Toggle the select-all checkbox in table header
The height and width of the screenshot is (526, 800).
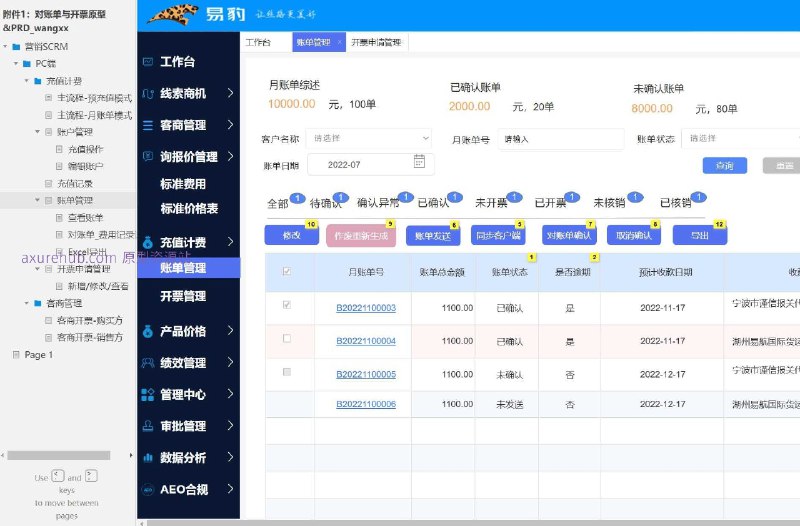click(287, 271)
